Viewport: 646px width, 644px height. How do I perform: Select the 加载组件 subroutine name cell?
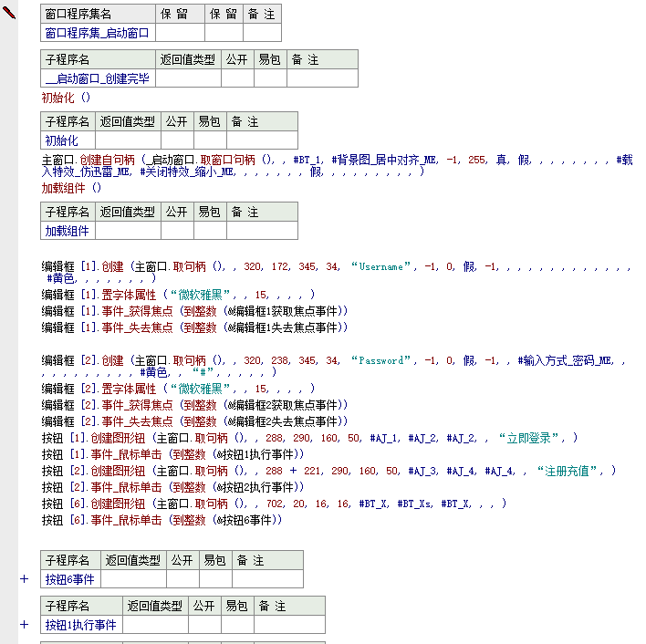[x=67, y=231]
